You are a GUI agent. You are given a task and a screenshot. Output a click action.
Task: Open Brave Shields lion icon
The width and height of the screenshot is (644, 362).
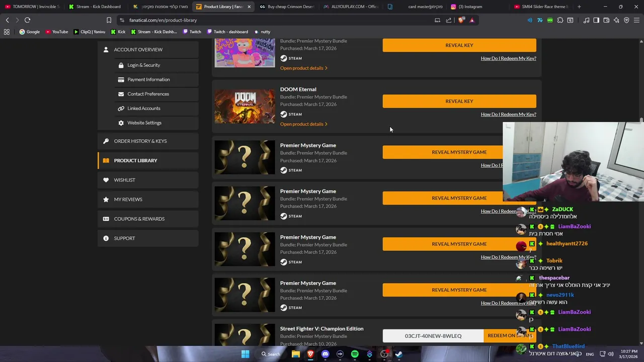pos(461,20)
